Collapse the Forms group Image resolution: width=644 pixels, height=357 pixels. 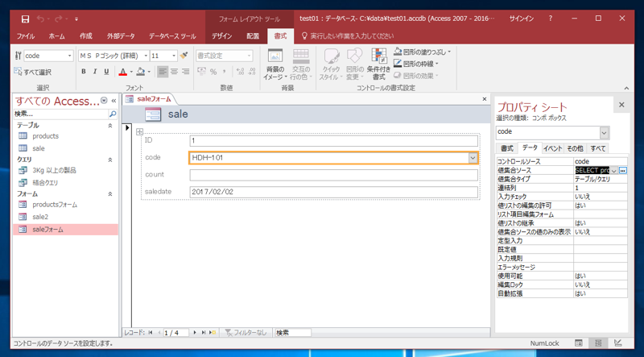point(110,193)
